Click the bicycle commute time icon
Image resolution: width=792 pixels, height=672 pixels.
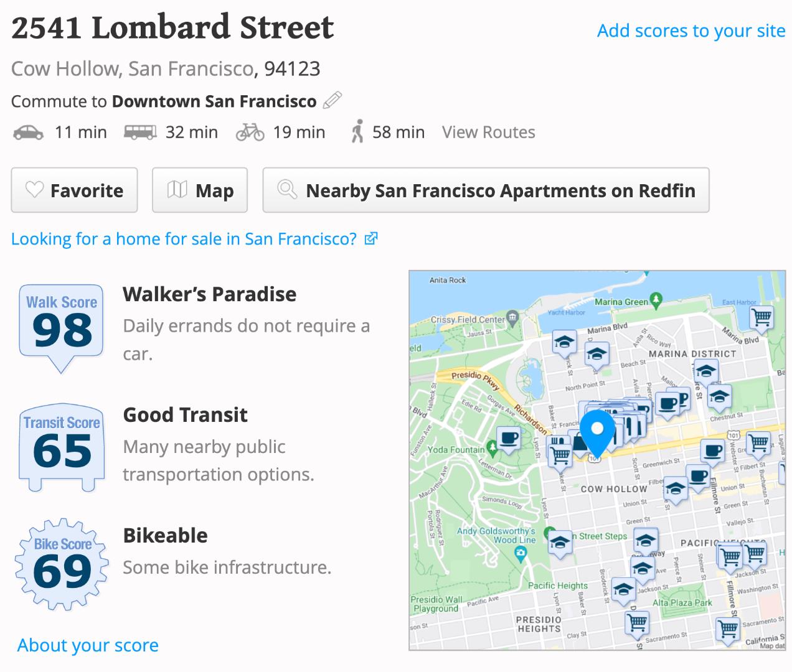(250, 132)
